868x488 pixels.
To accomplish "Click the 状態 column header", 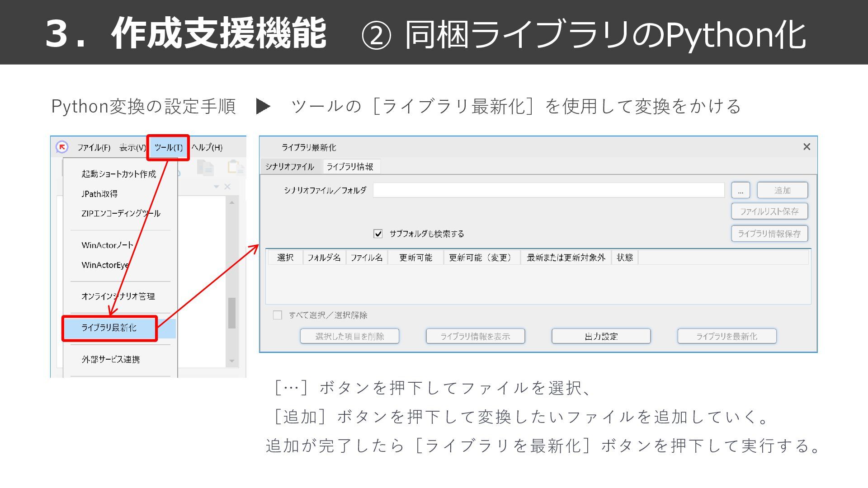I will click(625, 258).
